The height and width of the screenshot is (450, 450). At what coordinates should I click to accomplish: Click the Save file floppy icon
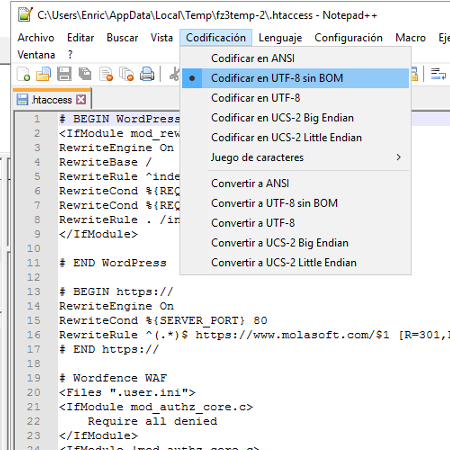pos(64,74)
